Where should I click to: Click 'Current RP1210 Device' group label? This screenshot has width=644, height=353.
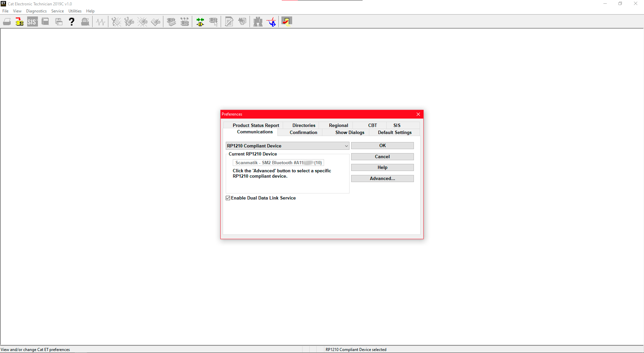click(253, 154)
